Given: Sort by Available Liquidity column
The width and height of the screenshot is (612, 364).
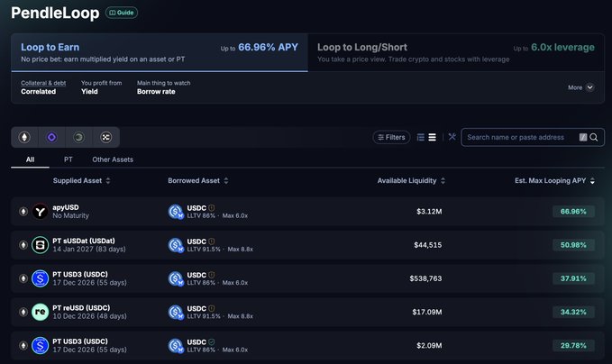Looking at the screenshot, I should 411,180.
